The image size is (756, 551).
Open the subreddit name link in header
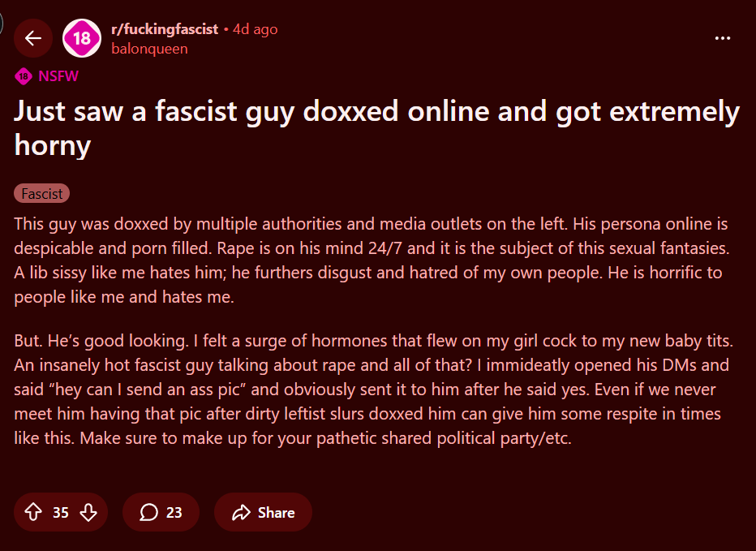tap(165, 29)
